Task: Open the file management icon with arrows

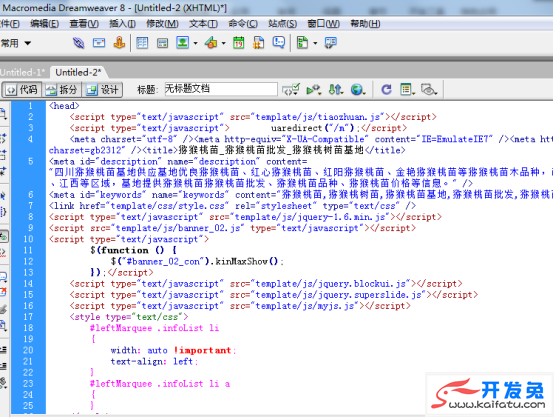Action: tap(336, 90)
